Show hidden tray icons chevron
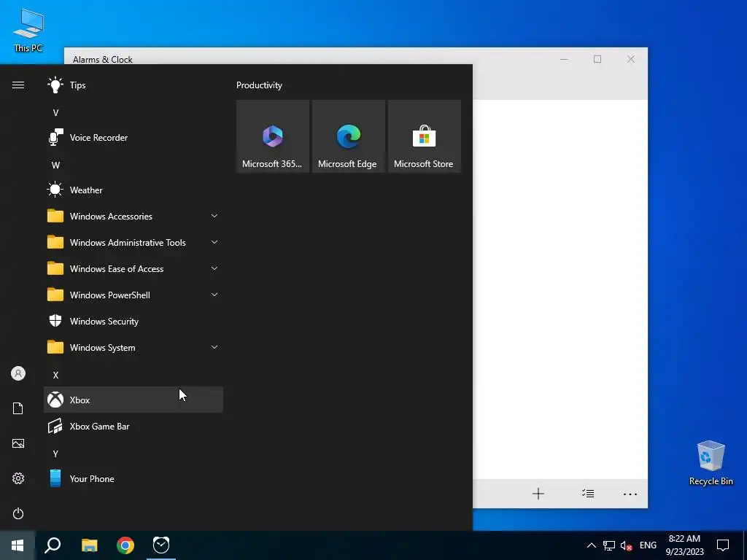Image resolution: width=747 pixels, height=560 pixels. click(591, 545)
